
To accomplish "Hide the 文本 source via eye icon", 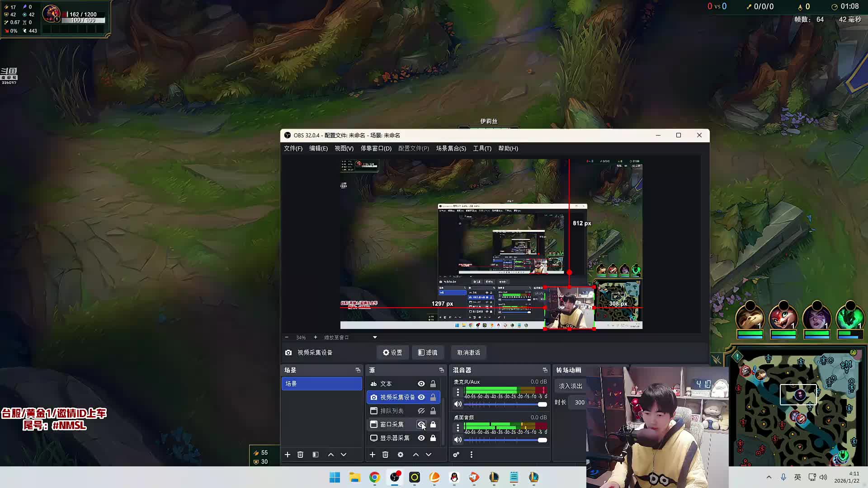I will point(421,384).
